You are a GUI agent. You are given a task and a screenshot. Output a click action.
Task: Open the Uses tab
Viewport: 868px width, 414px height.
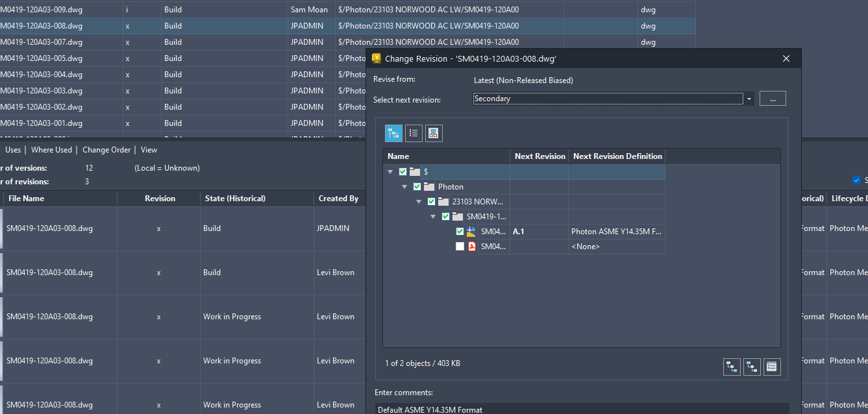[13, 150]
